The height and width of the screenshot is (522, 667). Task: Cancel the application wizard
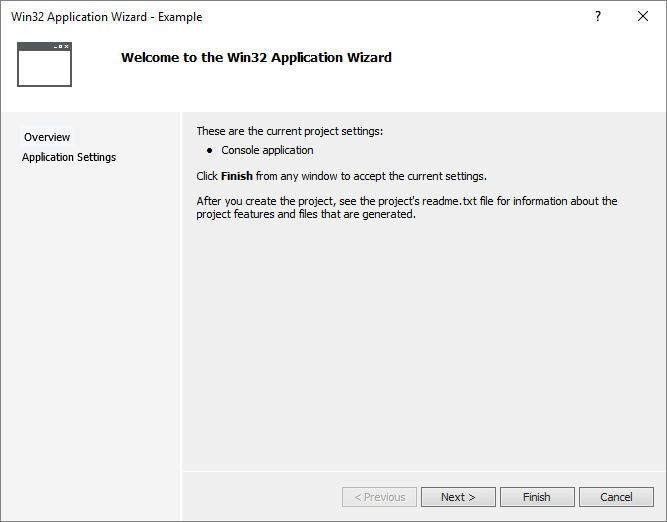pyautogui.click(x=616, y=497)
